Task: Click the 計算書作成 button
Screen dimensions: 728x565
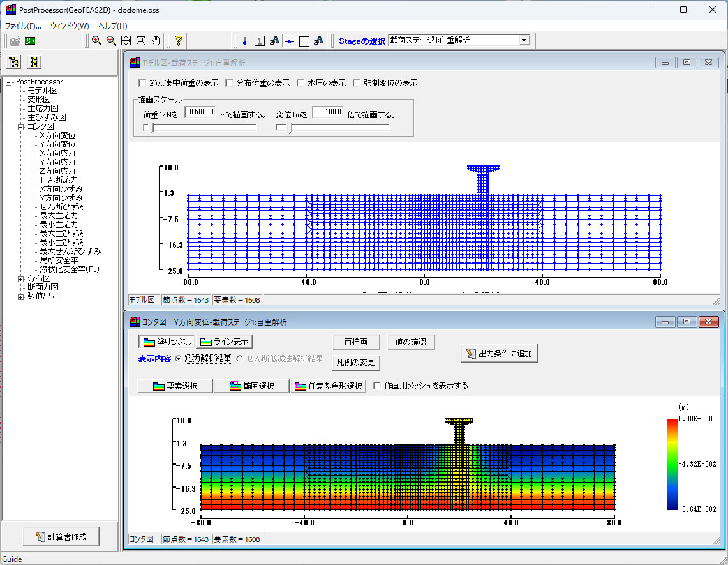Action: pos(61,537)
